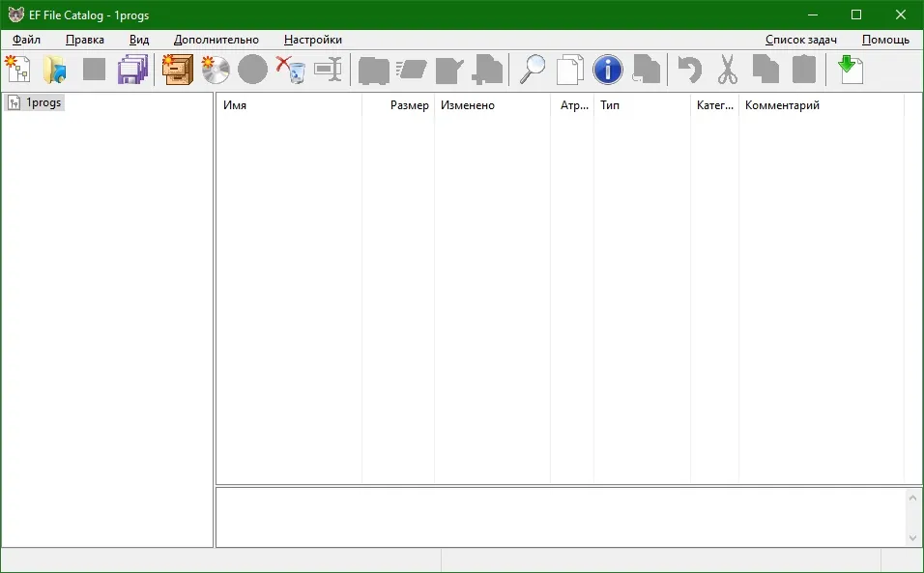
Task: Open search with the magnifying glass icon
Action: [533, 70]
